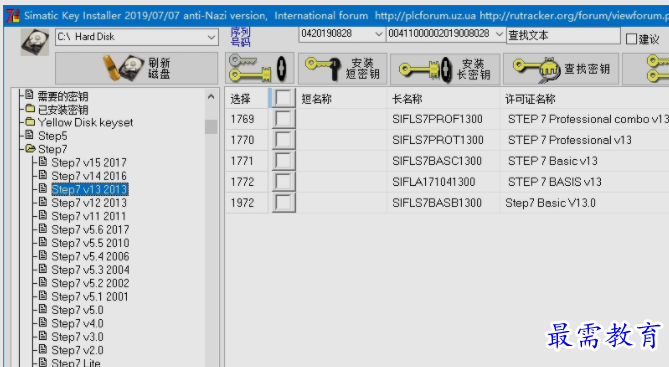Check the box for row 1972
This screenshot has height=367, width=669.
point(284,202)
